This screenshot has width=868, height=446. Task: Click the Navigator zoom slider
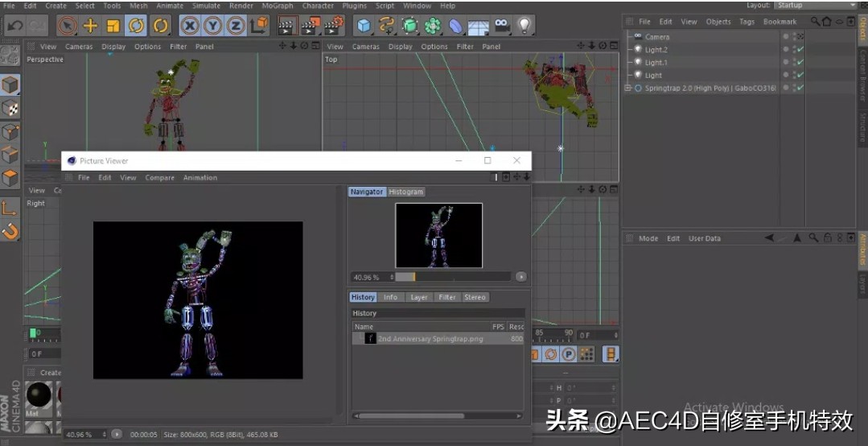[452, 276]
